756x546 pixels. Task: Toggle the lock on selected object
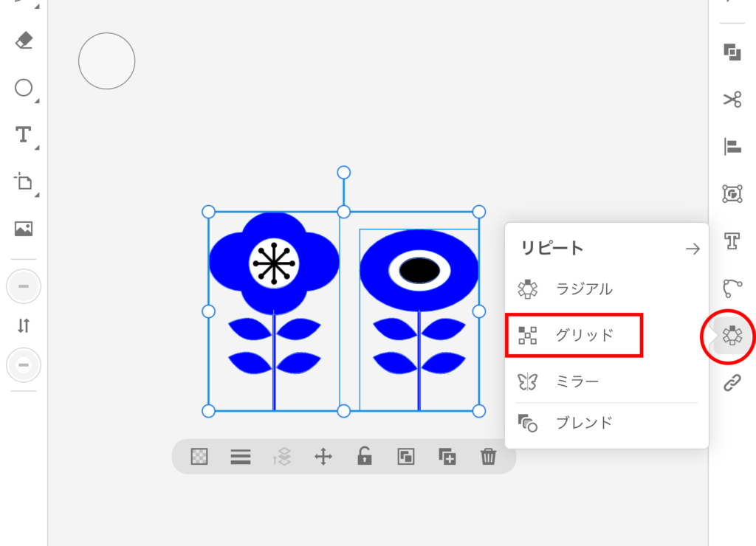pos(364,457)
